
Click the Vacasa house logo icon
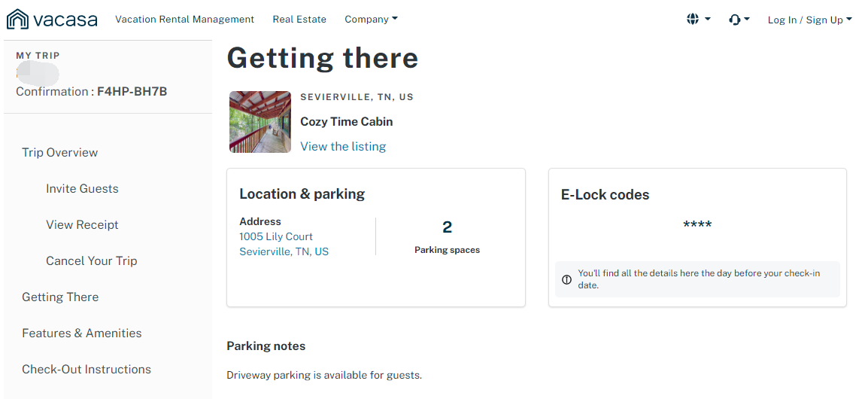17,19
